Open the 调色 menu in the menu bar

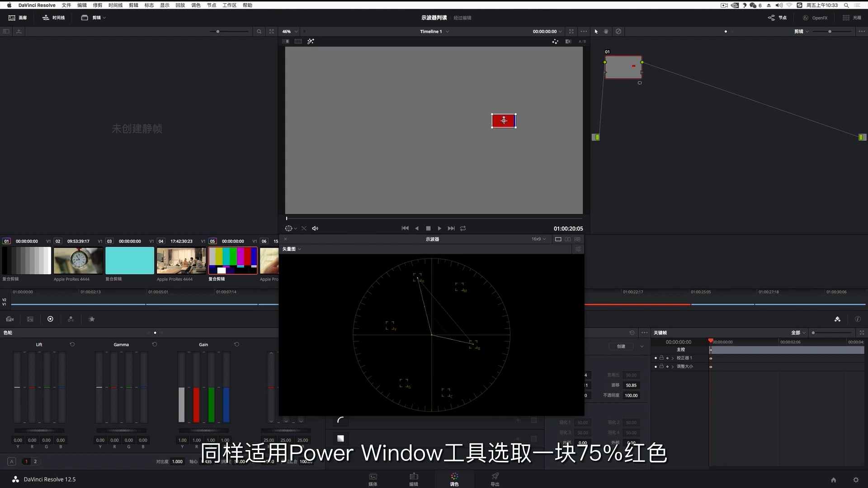(x=196, y=5)
